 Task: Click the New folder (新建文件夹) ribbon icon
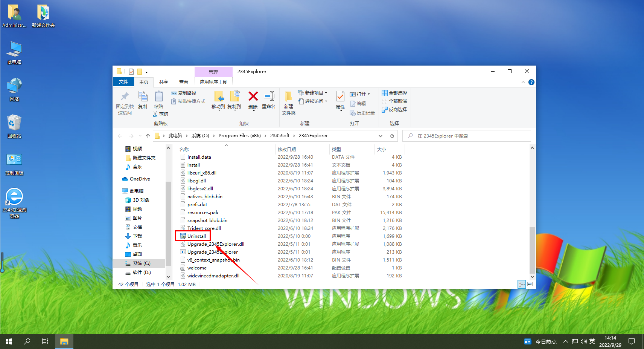pos(288,96)
